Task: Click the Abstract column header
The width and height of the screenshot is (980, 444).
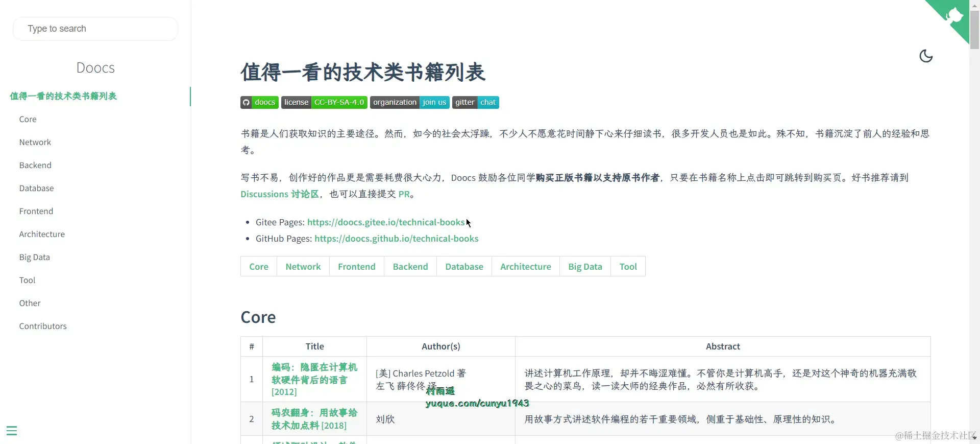Action: [x=723, y=346]
